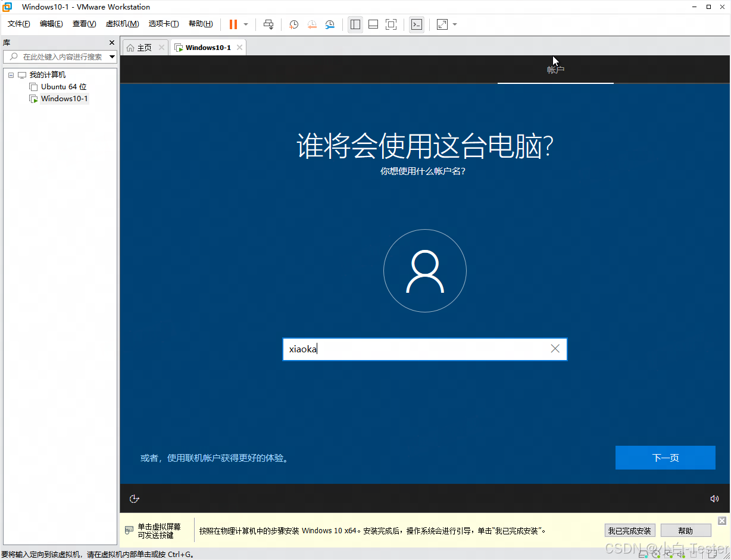Close the Windows10-1 tab

(240, 48)
